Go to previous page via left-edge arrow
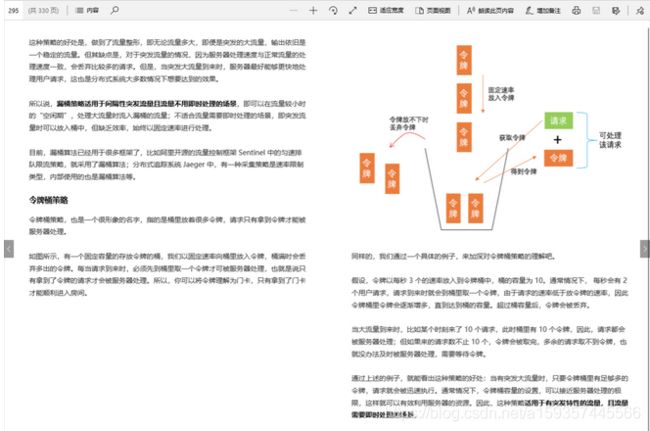Viewport: 650px width, 431px height. click(x=9, y=249)
